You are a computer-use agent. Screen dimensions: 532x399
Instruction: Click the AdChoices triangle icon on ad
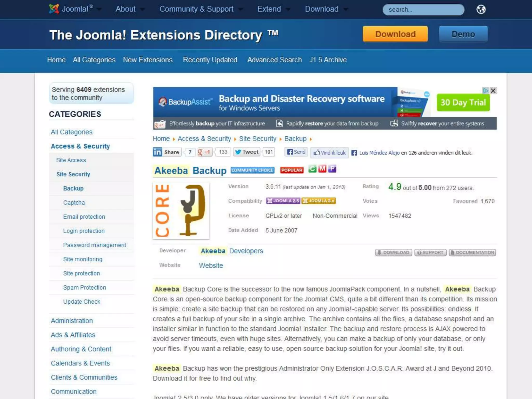pyautogui.click(x=485, y=91)
